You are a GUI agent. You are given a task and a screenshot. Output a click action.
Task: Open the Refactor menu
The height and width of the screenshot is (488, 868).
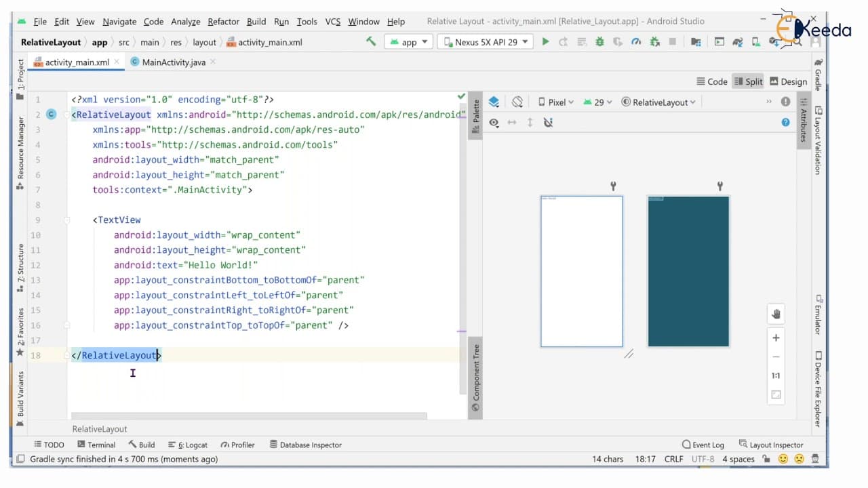[223, 22]
